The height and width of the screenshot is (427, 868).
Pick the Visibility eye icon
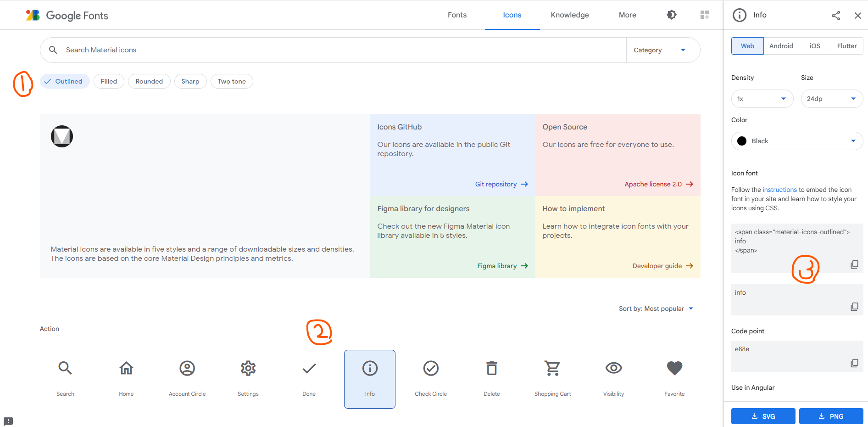tap(614, 368)
